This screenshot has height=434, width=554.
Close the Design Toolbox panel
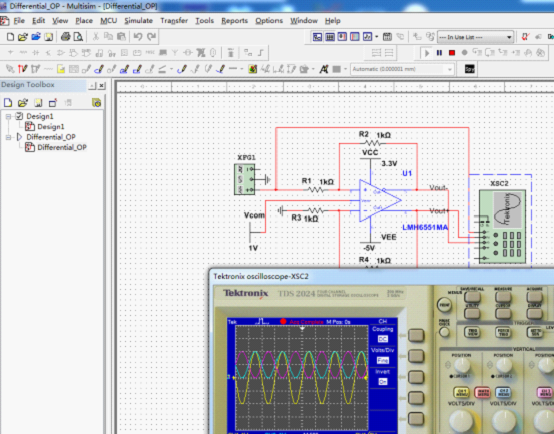tap(102, 86)
